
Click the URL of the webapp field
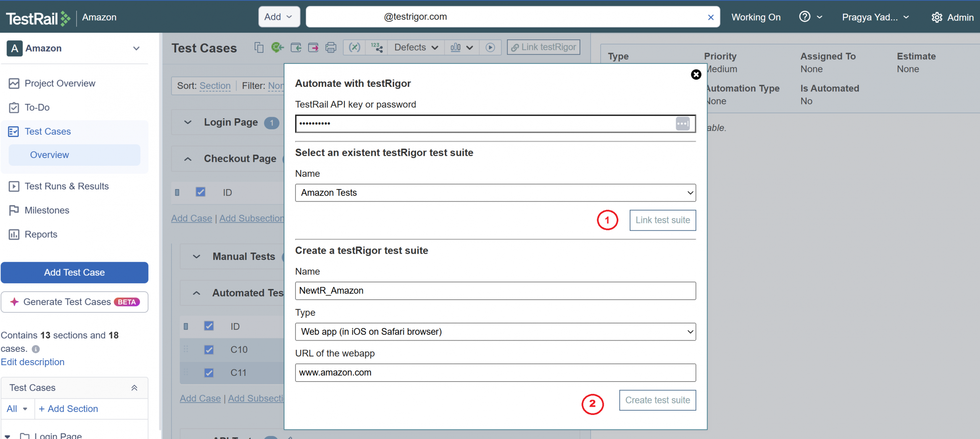click(x=495, y=373)
